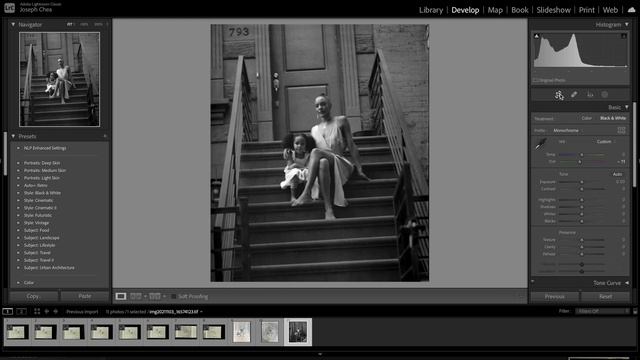
Task: Go forward with the filmstrip right arrow
Action: pyautogui.click(x=56, y=311)
